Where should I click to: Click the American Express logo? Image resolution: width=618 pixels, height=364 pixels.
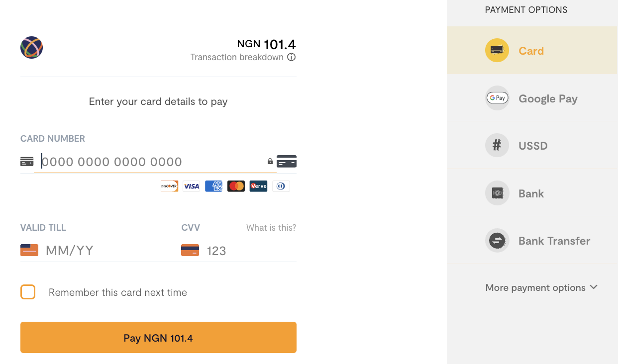[x=214, y=186]
